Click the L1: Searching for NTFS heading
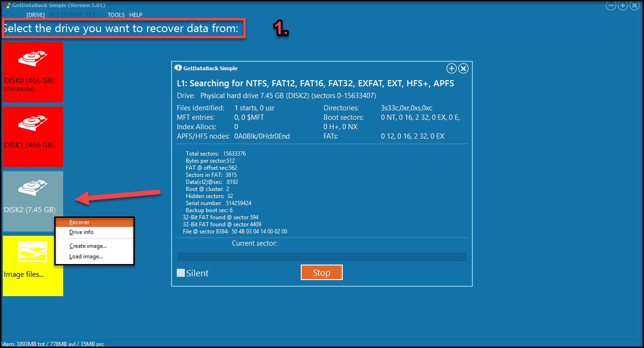The width and height of the screenshot is (644, 348). [315, 83]
